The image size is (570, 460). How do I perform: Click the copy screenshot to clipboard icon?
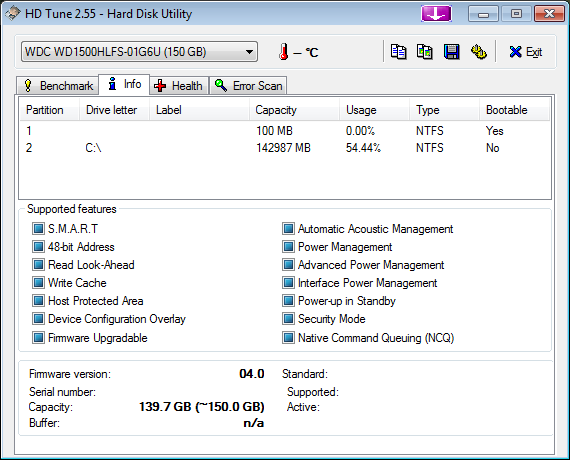click(425, 52)
